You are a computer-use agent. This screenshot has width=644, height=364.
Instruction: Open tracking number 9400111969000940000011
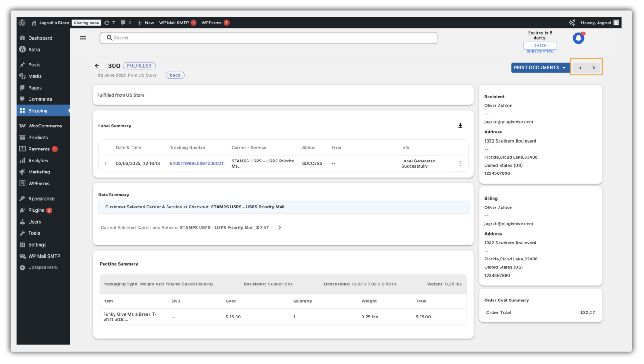[197, 163]
